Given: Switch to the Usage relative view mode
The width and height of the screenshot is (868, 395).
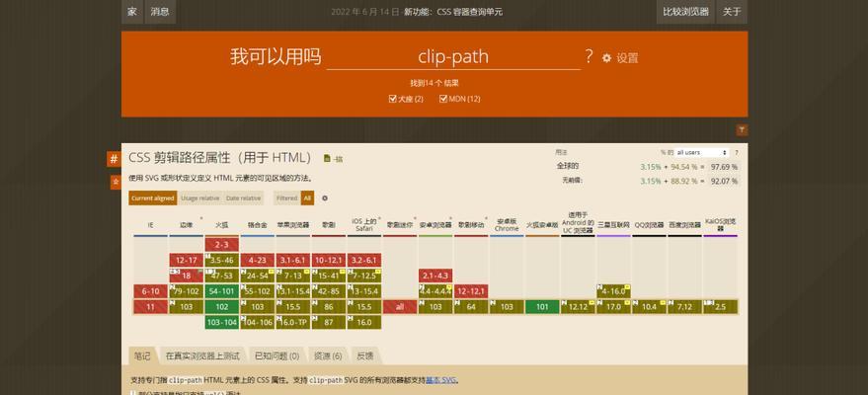Looking at the screenshot, I should pos(199,198).
